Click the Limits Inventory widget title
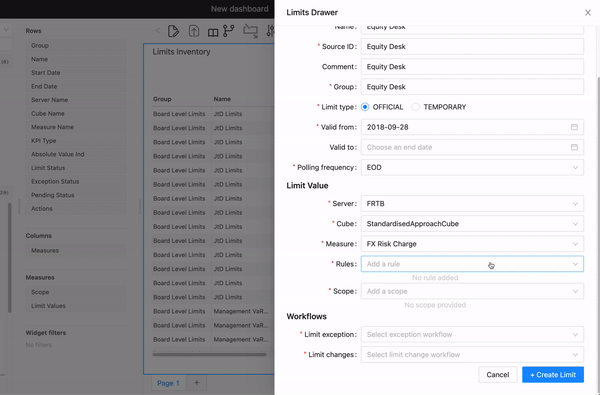Image resolution: width=600 pixels, height=395 pixels. [x=181, y=52]
